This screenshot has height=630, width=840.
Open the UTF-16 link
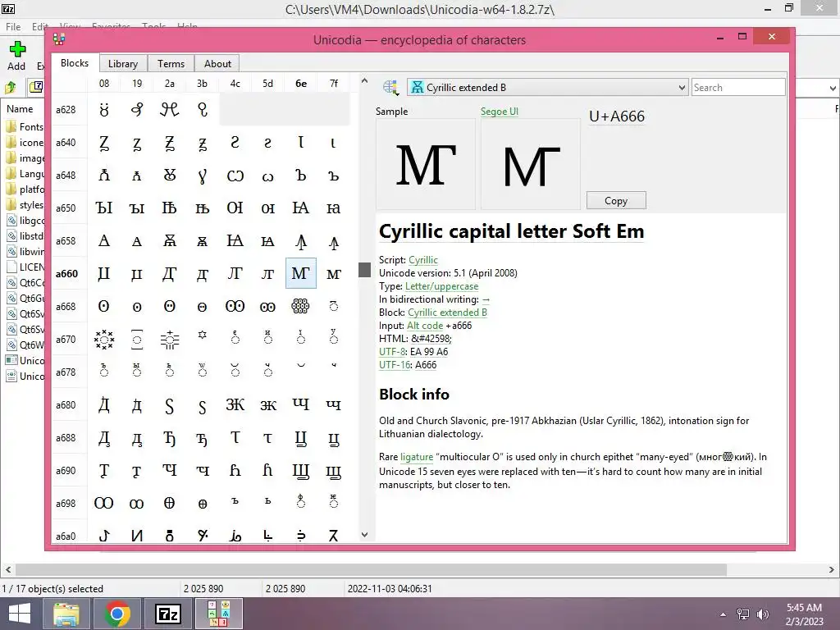(395, 365)
